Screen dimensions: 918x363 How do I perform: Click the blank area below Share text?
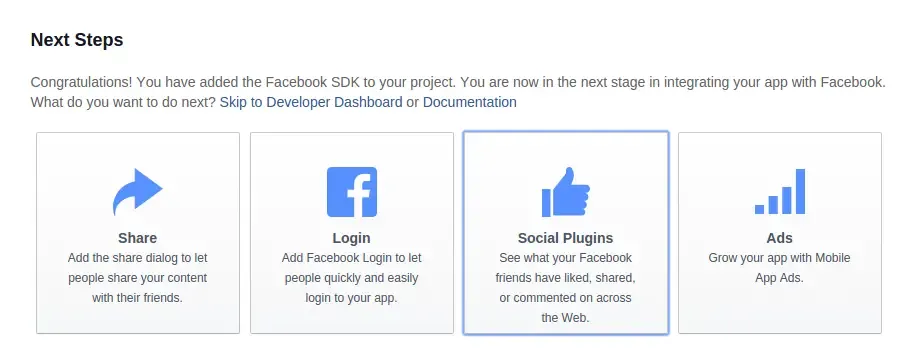coord(138,319)
